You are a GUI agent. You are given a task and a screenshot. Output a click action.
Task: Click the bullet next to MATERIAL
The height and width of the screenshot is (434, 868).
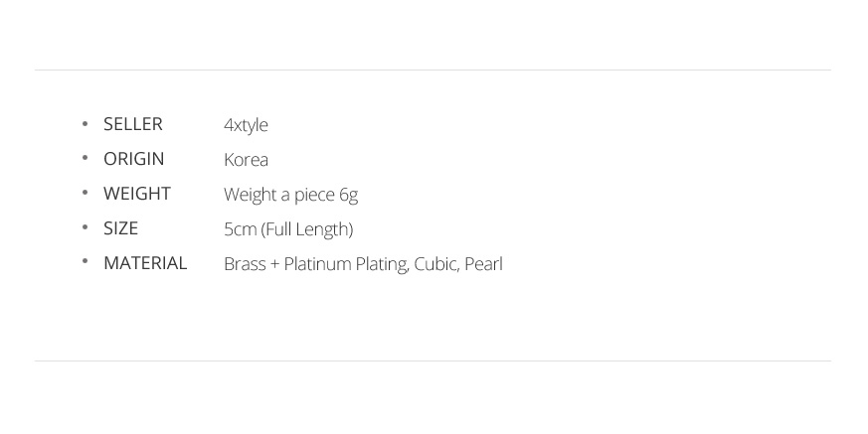[x=85, y=261]
